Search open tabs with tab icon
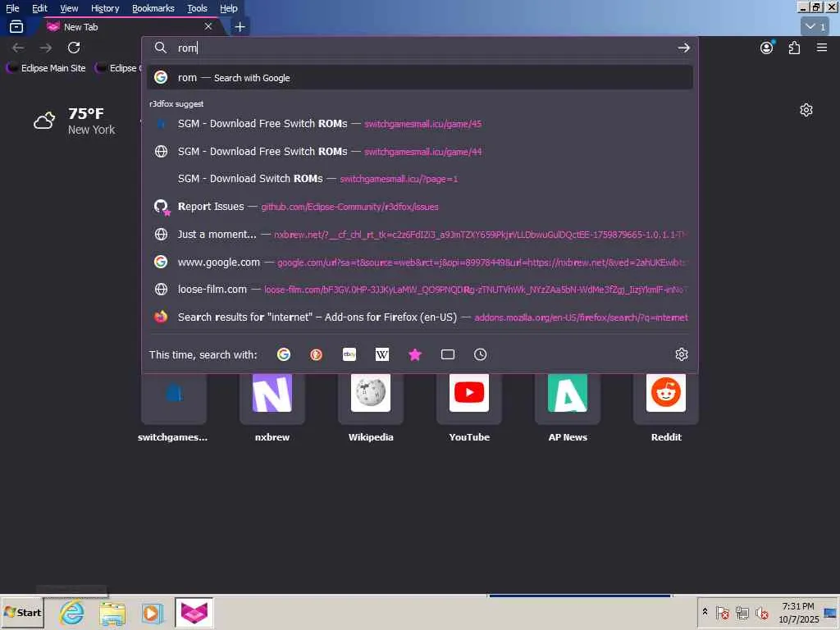This screenshot has width=840, height=630. tap(448, 354)
